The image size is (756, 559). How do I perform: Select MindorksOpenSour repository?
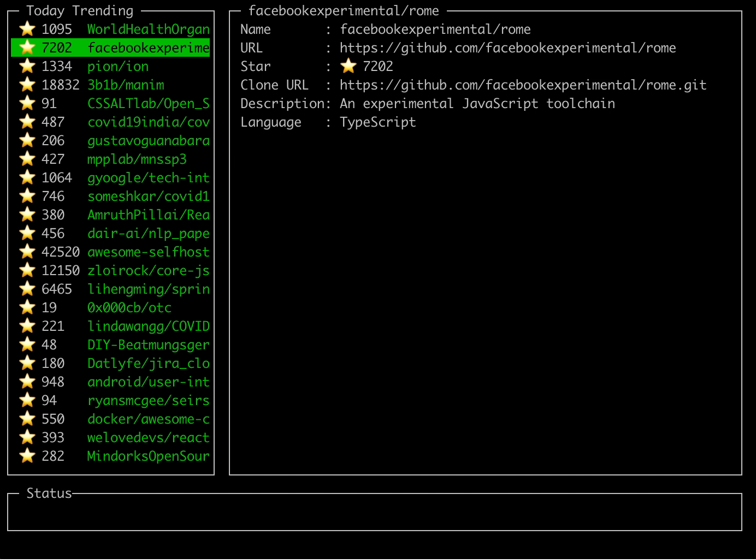(x=110, y=456)
